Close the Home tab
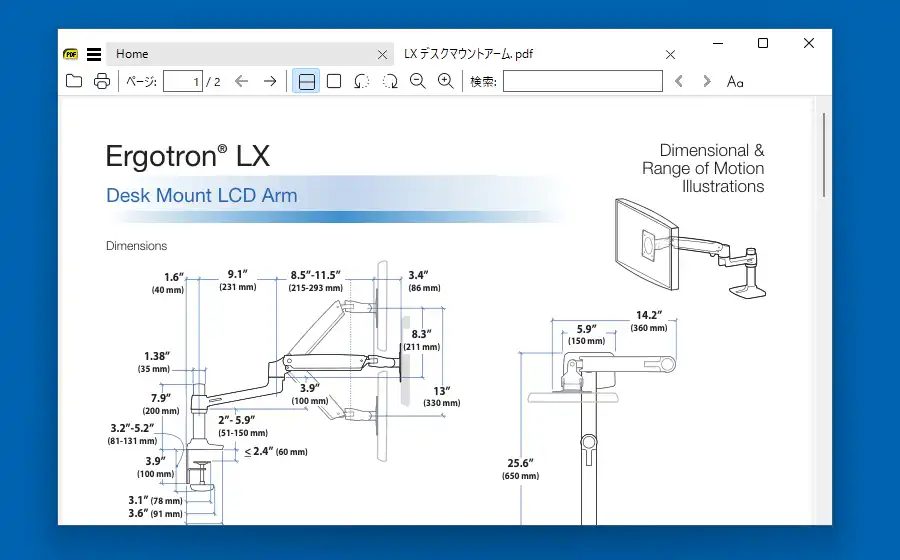The image size is (900, 560). coord(382,55)
